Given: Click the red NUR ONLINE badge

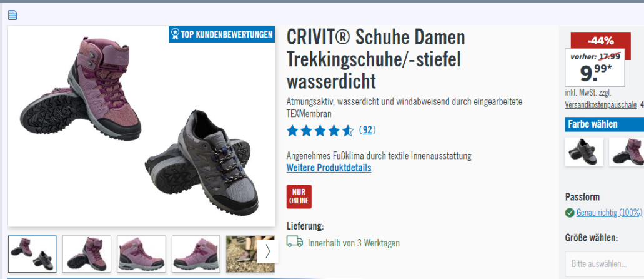Looking at the screenshot, I should coord(299,196).
